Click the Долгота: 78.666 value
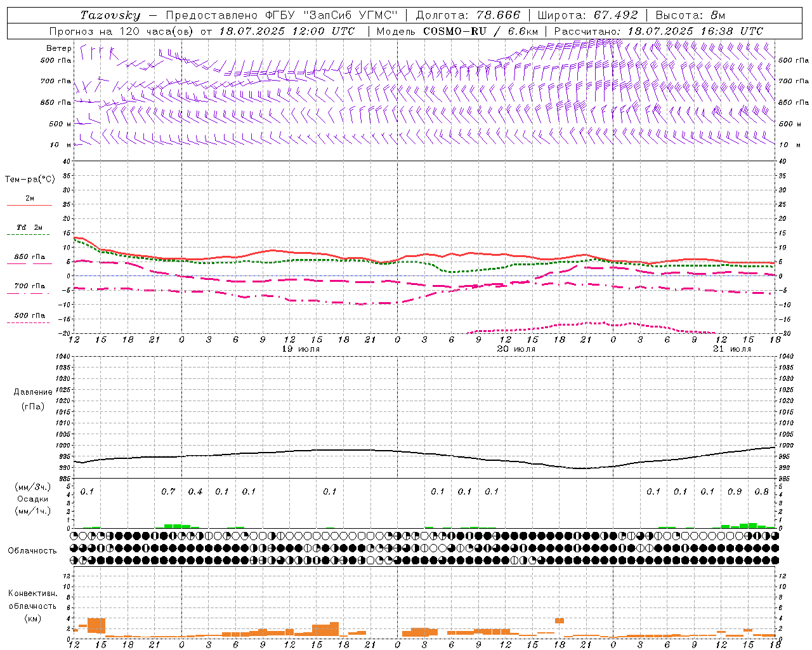 tap(468, 15)
